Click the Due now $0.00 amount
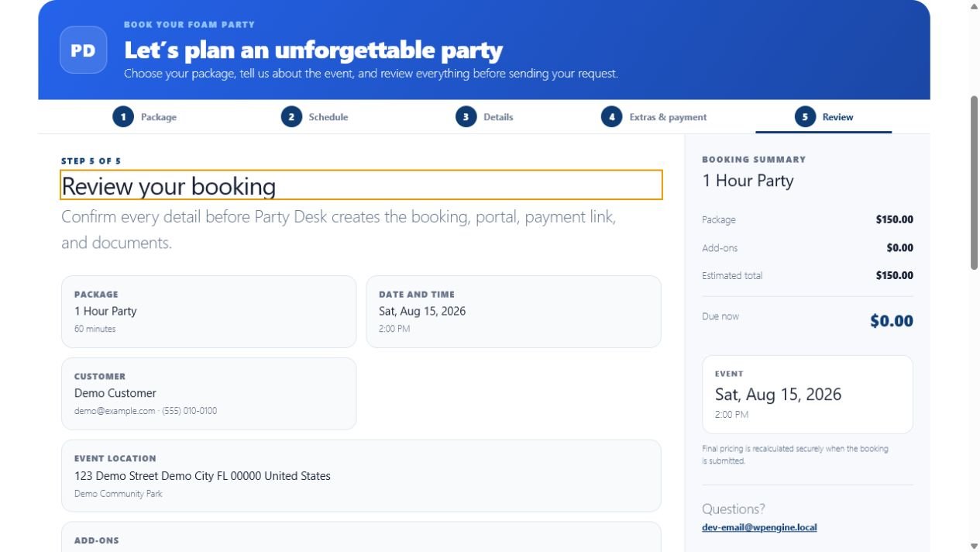Viewport: 980px width, 552px height. (891, 321)
